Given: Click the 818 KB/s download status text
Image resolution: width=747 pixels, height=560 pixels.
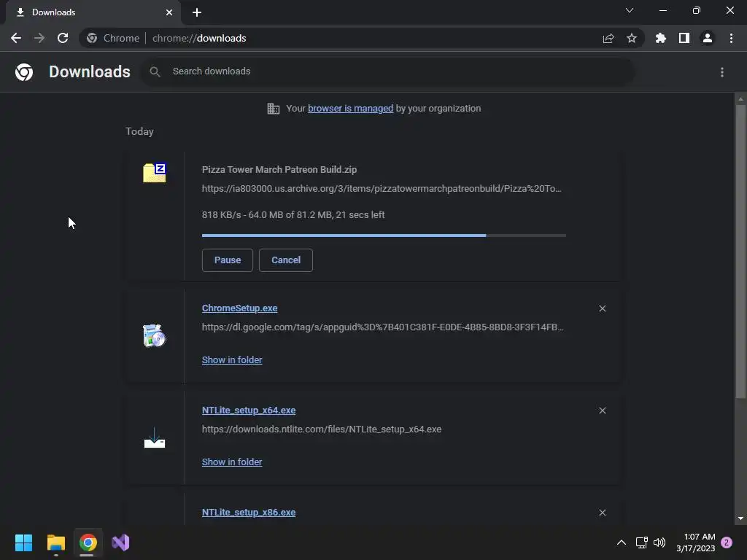Looking at the screenshot, I should (293, 215).
